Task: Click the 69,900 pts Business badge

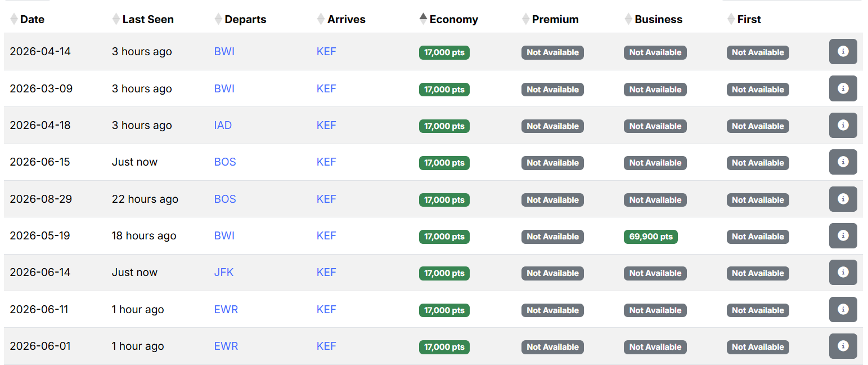Action: (x=650, y=237)
